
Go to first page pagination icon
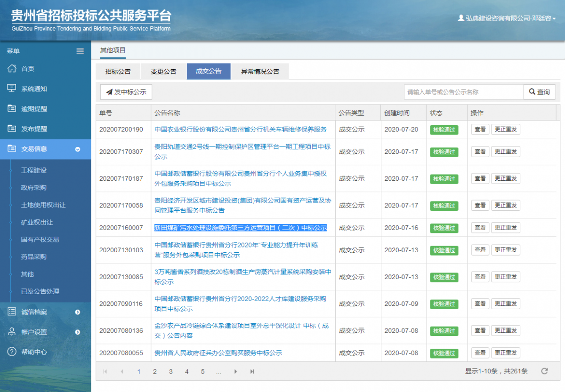[x=105, y=371]
